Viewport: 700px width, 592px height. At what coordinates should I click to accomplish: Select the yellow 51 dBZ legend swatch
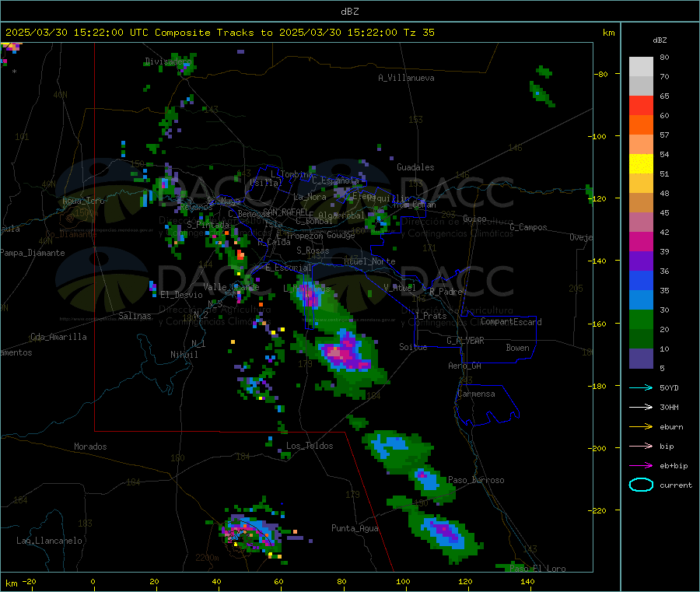pyautogui.click(x=641, y=164)
